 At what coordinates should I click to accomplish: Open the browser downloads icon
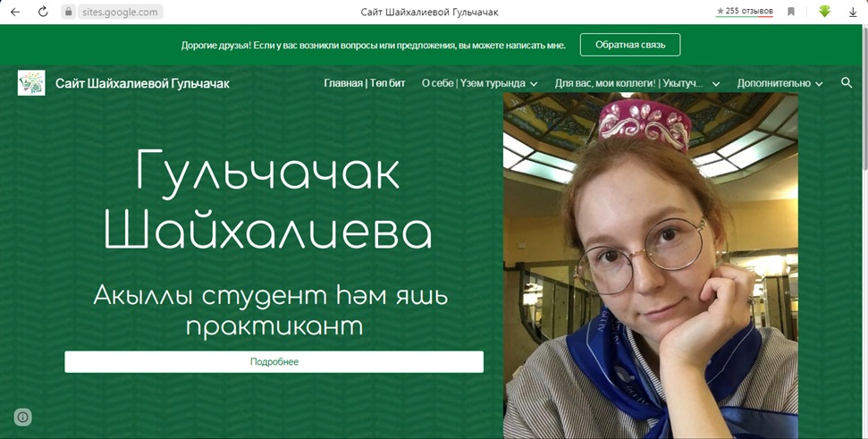[x=853, y=12]
